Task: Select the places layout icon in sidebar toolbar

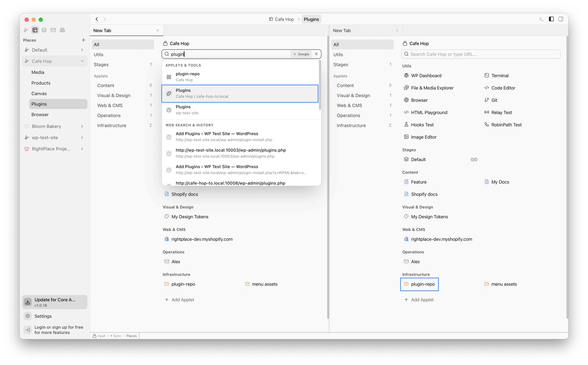Action: [x=35, y=30]
